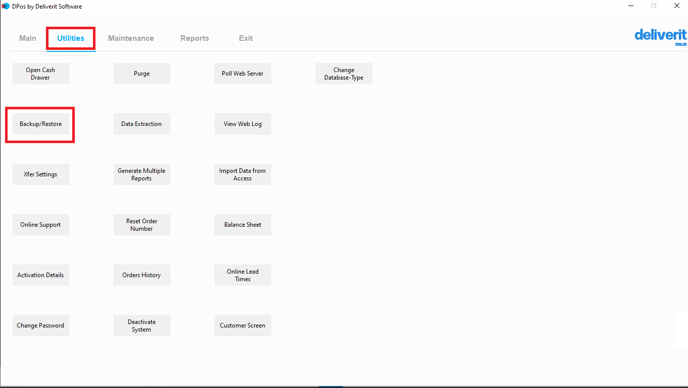Click Generate Multiple Reports
Screen dimensions: 688x388
click(x=142, y=174)
